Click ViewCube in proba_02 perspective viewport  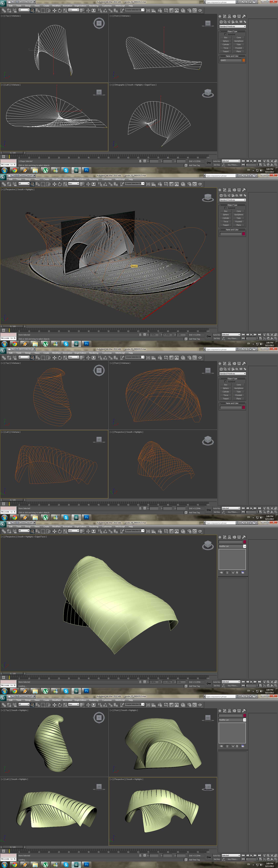(x=208, y=198)
